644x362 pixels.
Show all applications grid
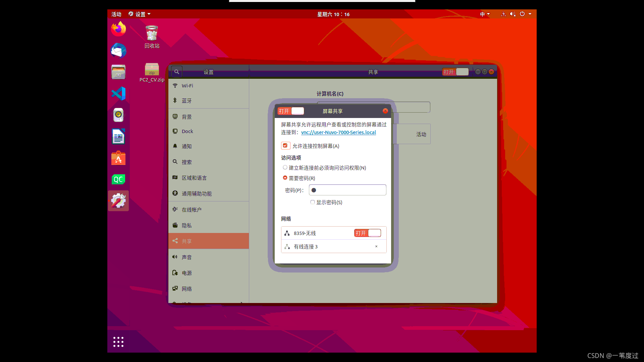pyautogui.click(x=118, y=342)
